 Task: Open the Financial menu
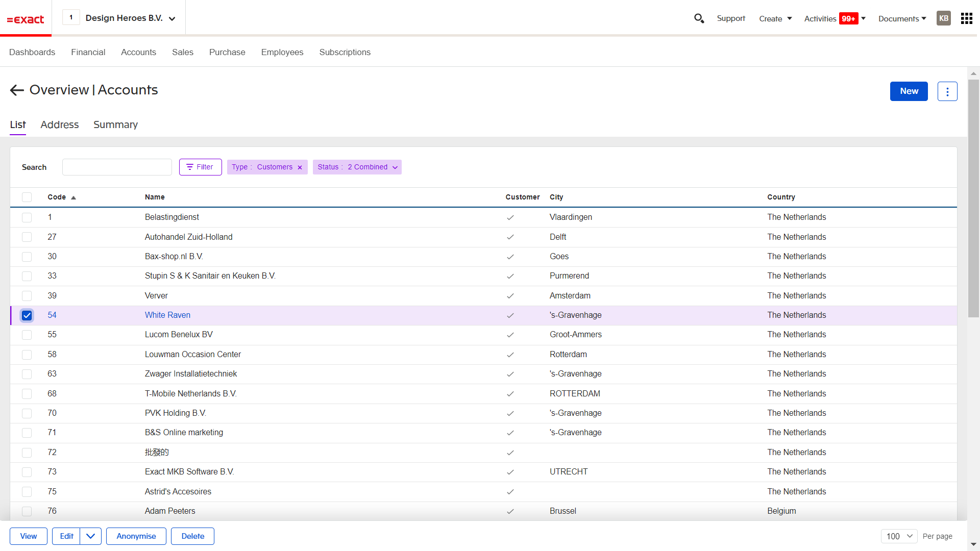click(x=88, y=52)
